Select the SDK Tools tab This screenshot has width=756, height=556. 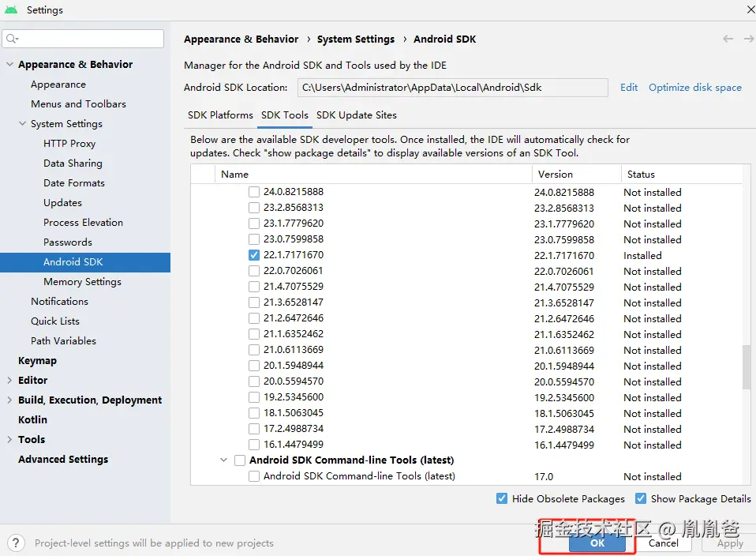point(284,115)
